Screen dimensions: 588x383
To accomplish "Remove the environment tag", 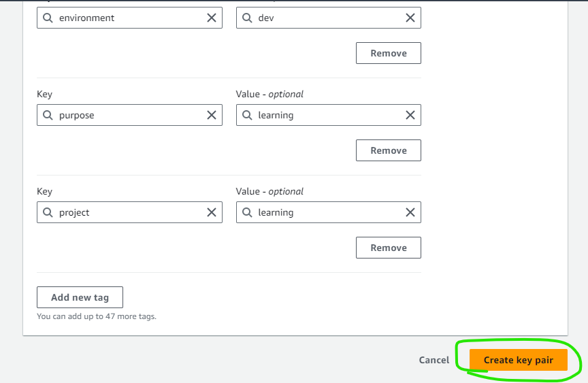I will click(389, 53).
